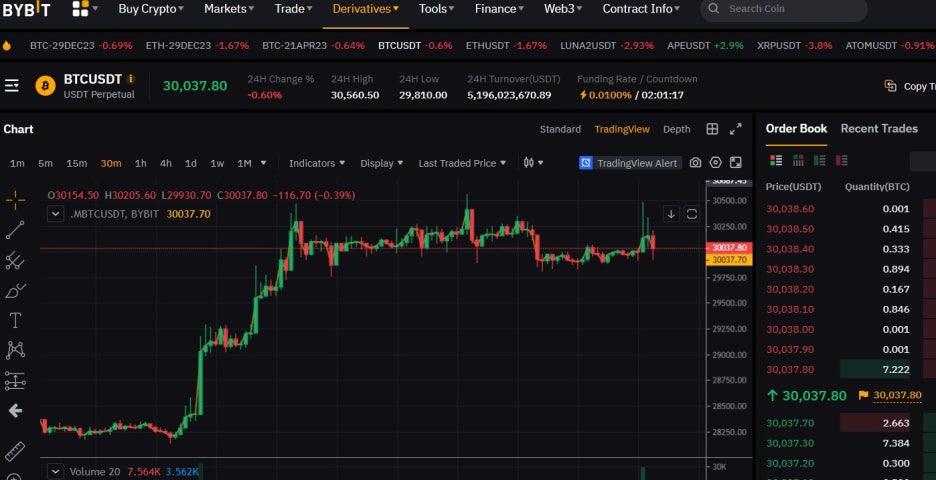Image resolution: width=936 pixels, height=480 pixels.
Task: Expand more timeframes arrow after 1M
Action: (x=263, y=162)
